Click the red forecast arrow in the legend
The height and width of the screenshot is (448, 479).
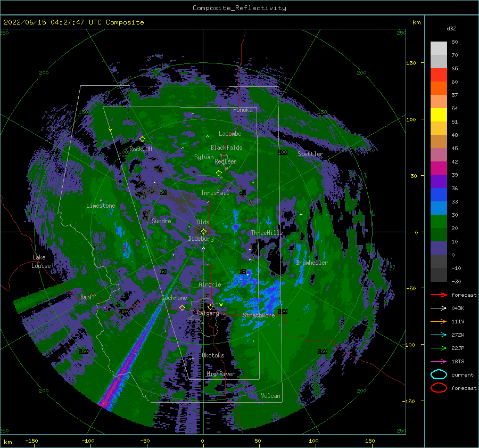pyautogui.click(x=439, y=295)
